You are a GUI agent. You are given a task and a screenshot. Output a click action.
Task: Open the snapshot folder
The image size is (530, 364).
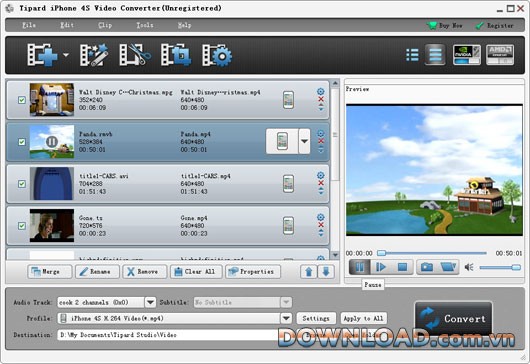tap(448, 267)
